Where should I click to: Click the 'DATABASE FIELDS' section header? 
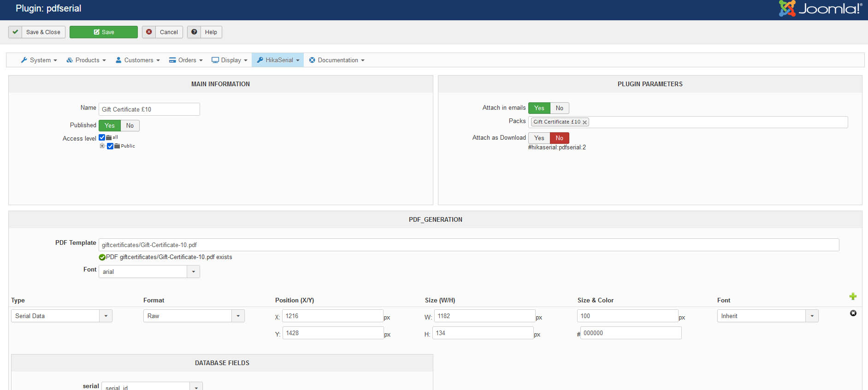pyautogui.click(x=222, y=363)
